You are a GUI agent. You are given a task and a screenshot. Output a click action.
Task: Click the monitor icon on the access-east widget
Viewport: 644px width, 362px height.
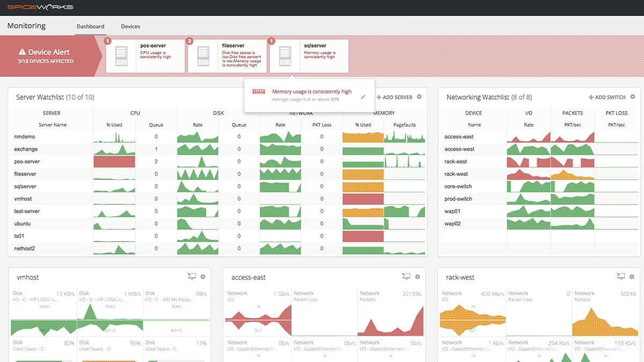[406, 276]
